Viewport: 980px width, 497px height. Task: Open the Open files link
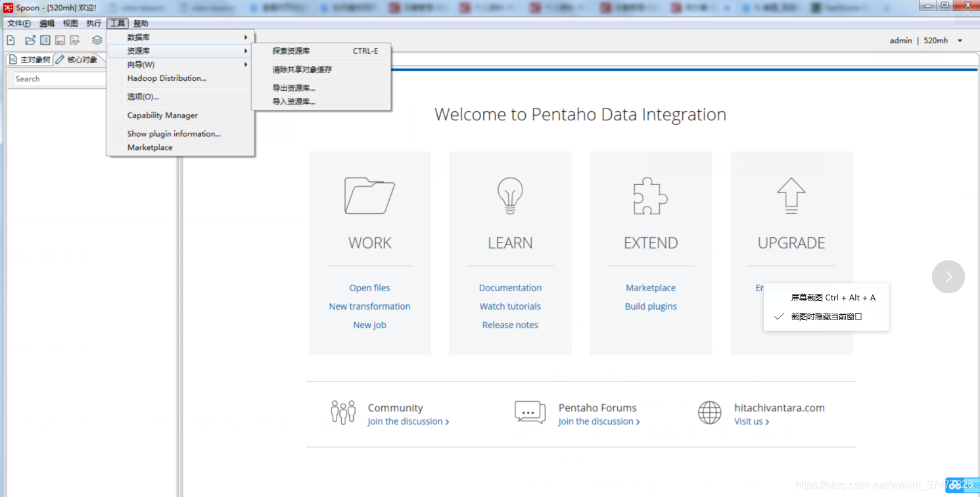click(369, 288)
